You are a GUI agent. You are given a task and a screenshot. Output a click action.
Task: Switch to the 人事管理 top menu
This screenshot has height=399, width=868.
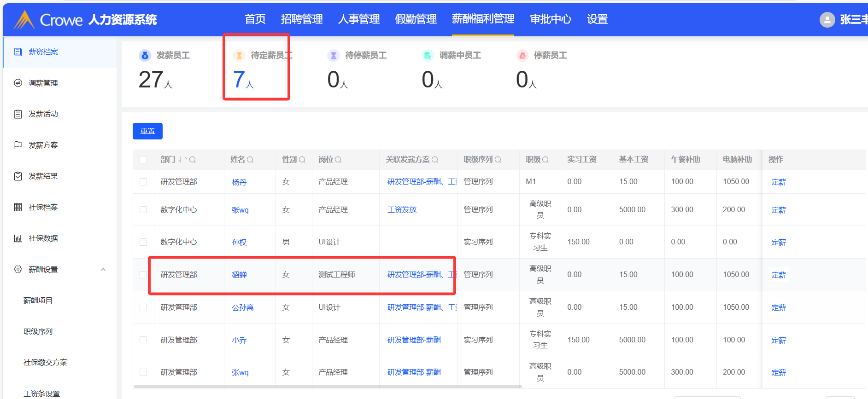[358, 19]
